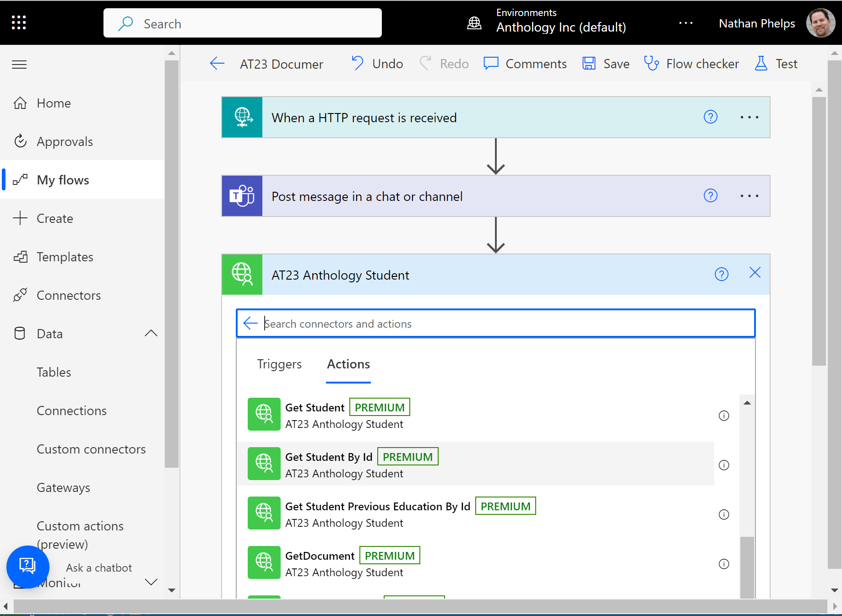Image resolution: width=842 pixels, height=616 pixels.
Task: Edit the AT23 Documer flow title
Action: tap(282, 64)
